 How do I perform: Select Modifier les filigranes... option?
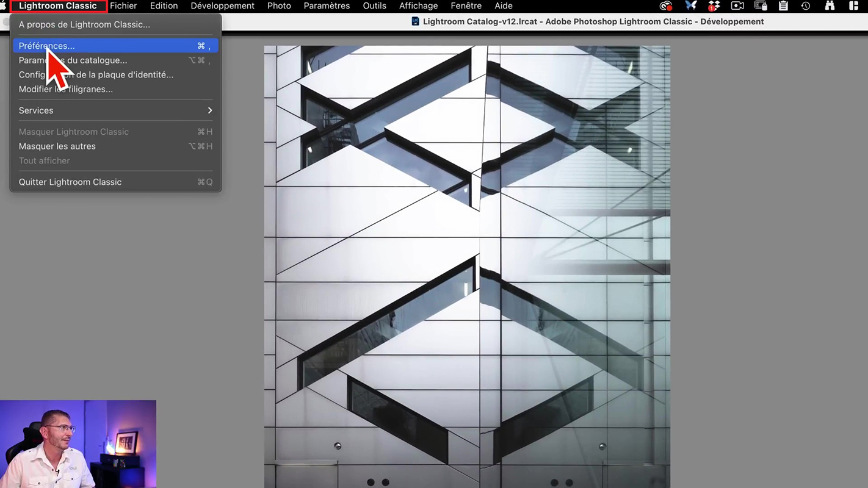[66, 89]
